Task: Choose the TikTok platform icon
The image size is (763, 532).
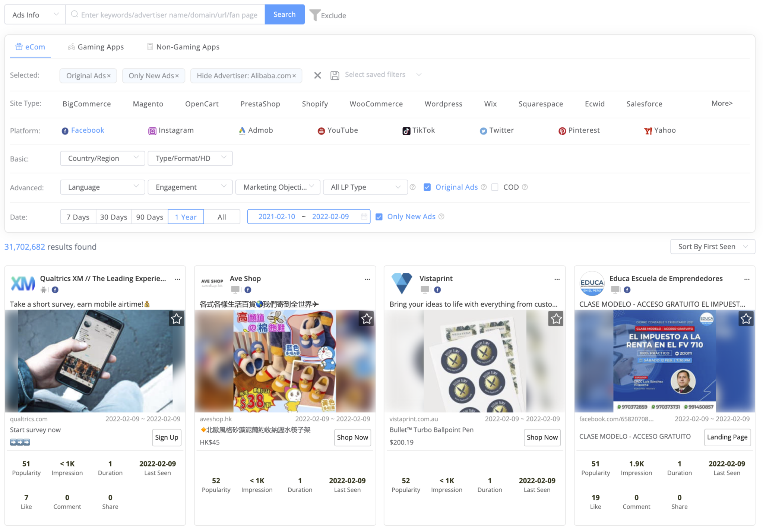Action: point(418,130)
